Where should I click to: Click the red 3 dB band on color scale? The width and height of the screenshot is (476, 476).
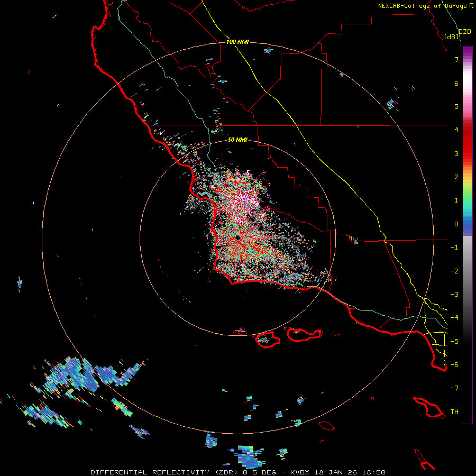467,153
